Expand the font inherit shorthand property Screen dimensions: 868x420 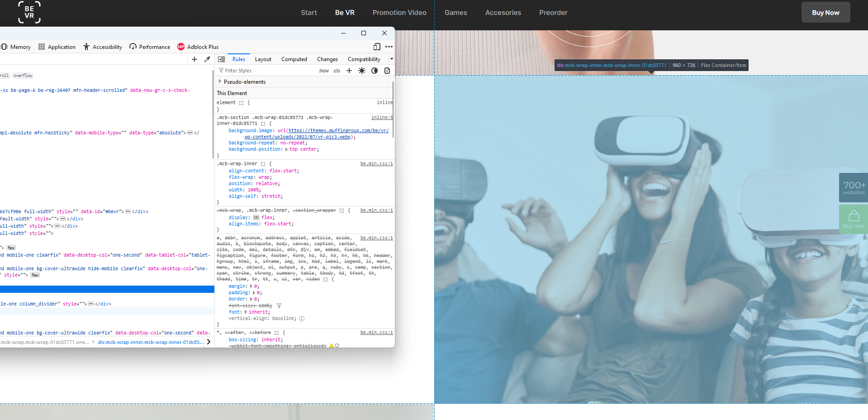pyautogui.click(x=246, y=312)
